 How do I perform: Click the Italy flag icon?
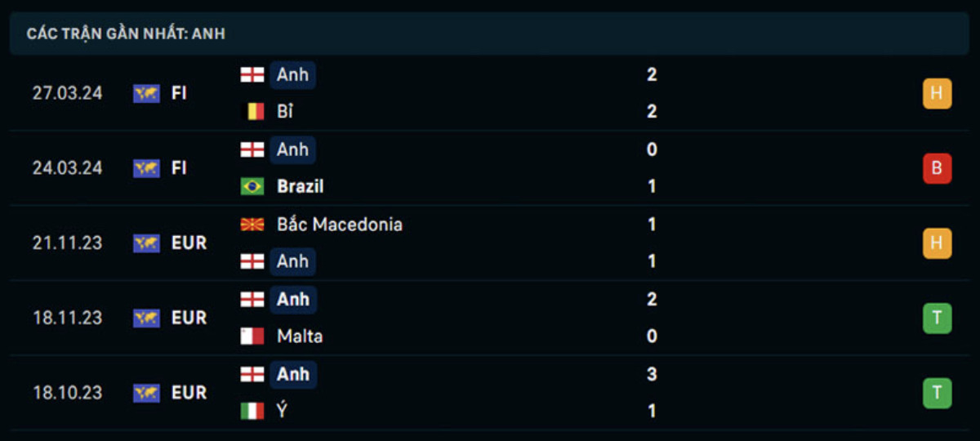click(x=252, y=412)
